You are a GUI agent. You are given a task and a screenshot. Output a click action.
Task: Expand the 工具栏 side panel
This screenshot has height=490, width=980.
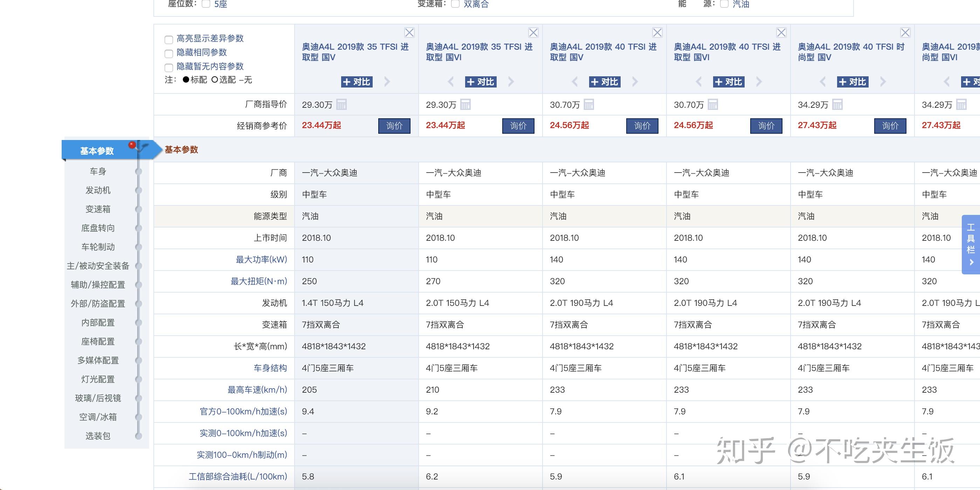[971, 244]
